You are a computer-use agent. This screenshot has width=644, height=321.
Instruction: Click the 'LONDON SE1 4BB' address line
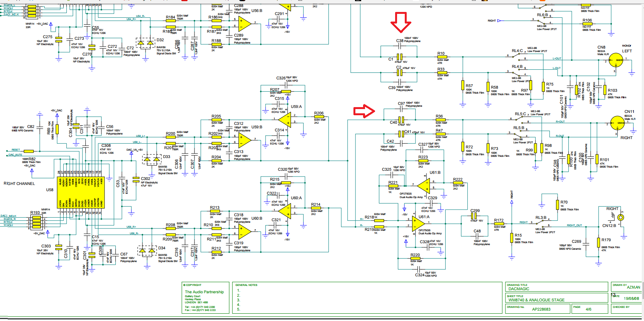(x=196, y=303)
